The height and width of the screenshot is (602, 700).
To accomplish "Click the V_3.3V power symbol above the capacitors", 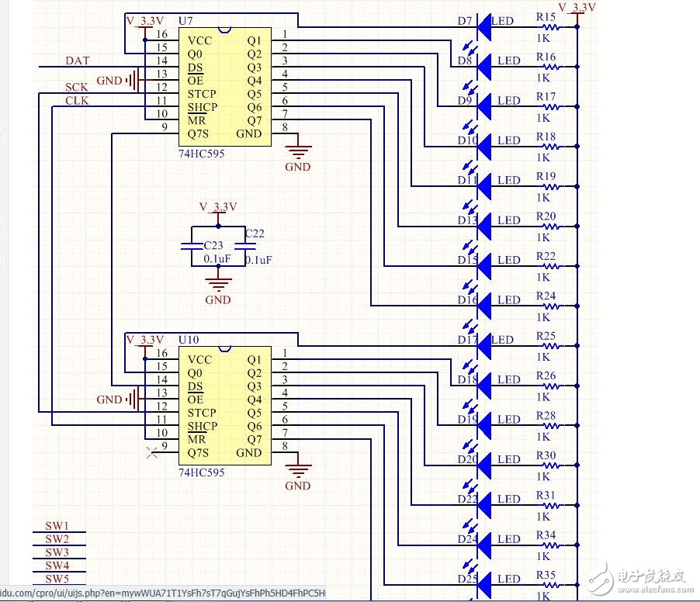I will click(218, 208).
